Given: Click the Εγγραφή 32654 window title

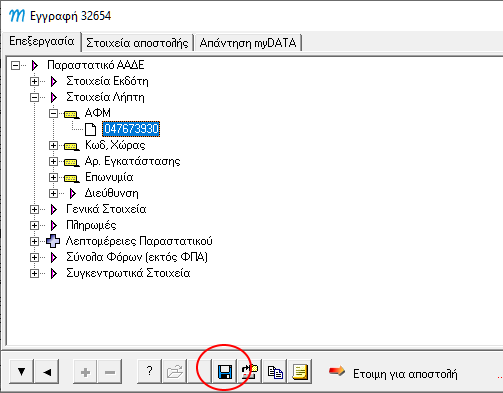Looking at the screenshot, I should (x=70, y=16).
